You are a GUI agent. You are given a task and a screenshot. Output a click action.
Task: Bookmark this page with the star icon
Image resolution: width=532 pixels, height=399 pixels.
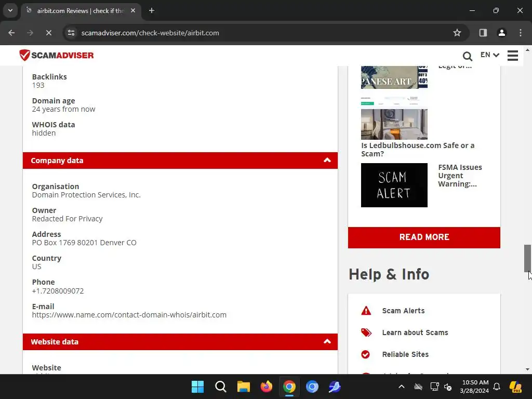(457, 33)
